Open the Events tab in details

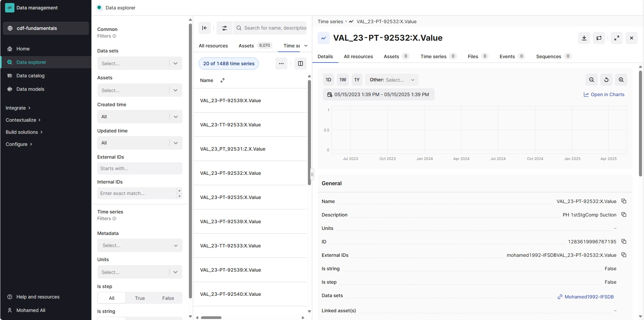[x=512, y=56]
